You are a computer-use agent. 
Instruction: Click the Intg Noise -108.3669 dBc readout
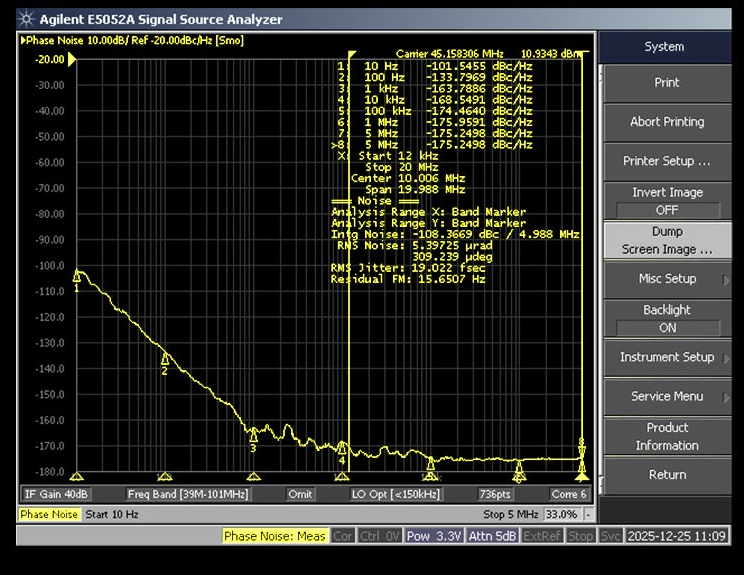455,234
